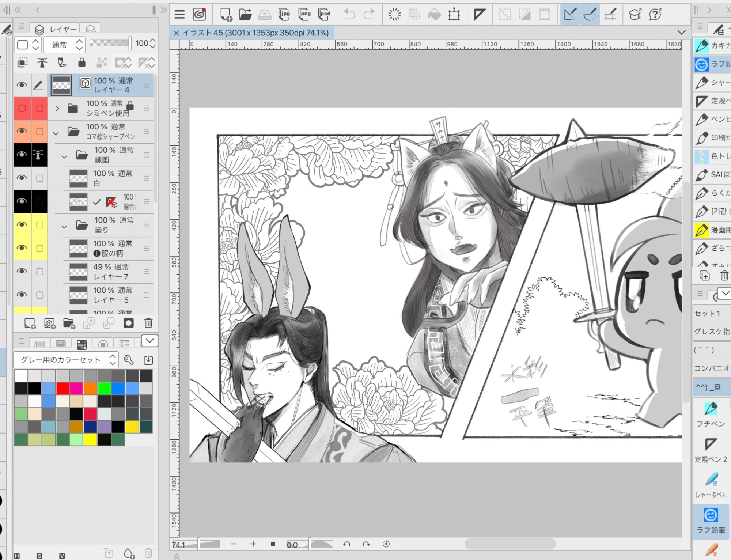This screenshot has height=560, width=731.
Task: Hide the コマ絵シャープペン folder
Action: (22, 131)
